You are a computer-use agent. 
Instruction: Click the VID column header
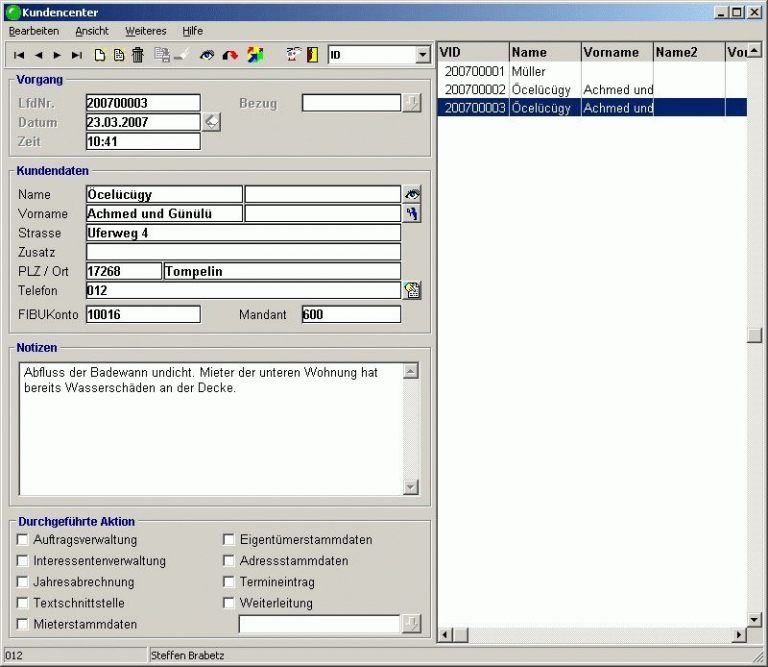(472, 52)
